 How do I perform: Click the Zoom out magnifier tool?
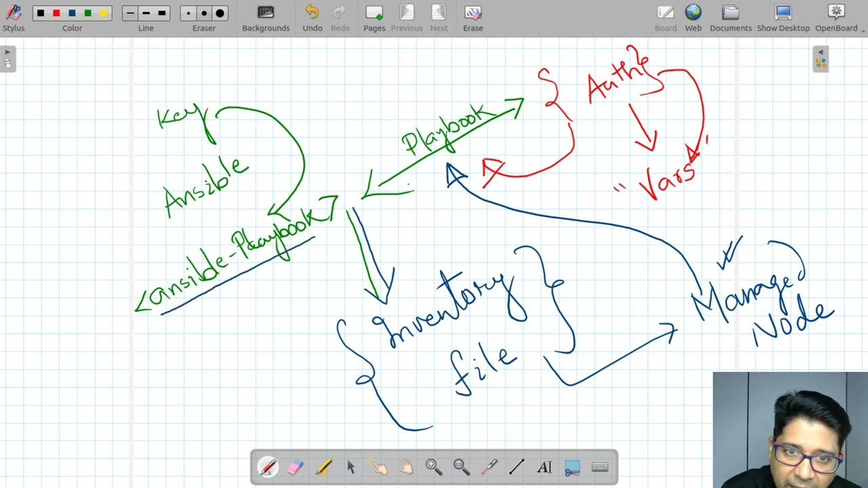coord(461,467)
